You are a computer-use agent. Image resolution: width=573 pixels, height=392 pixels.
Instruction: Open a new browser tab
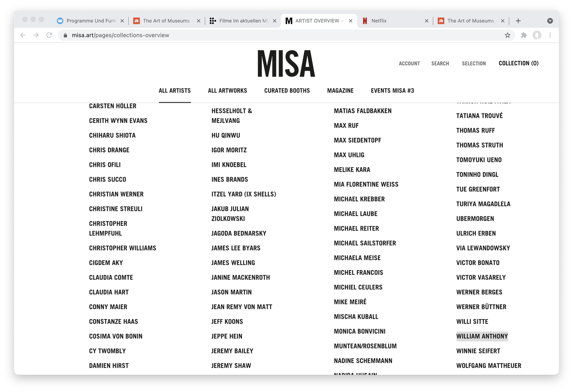518,21
